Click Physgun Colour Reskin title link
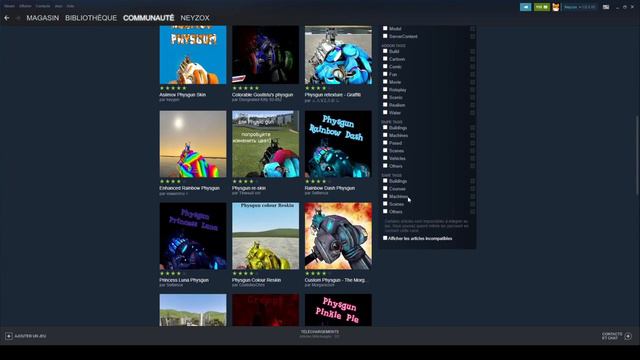Image resolution: width=640 pixels, height=360 pixels. point(256,280)
